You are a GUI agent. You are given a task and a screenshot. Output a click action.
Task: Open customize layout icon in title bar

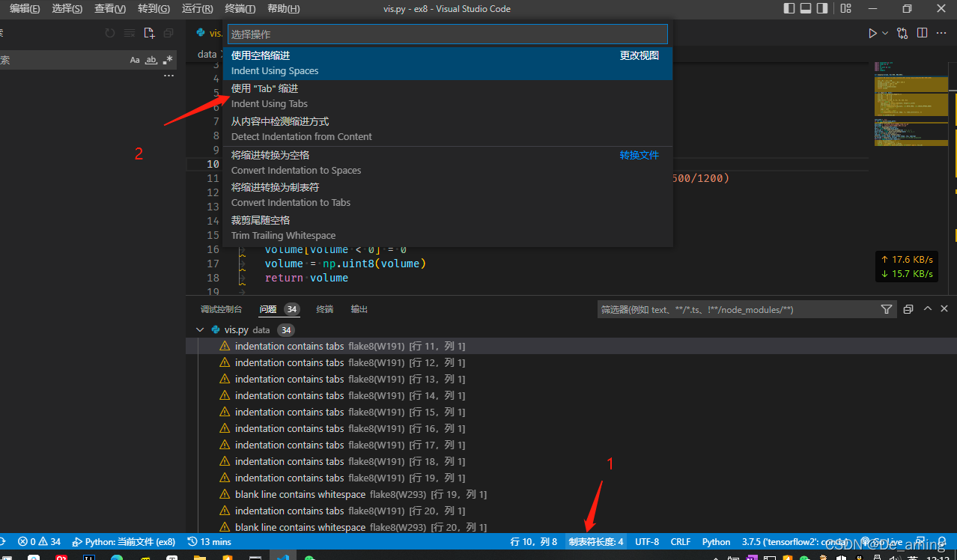click(x=845, y=9)
